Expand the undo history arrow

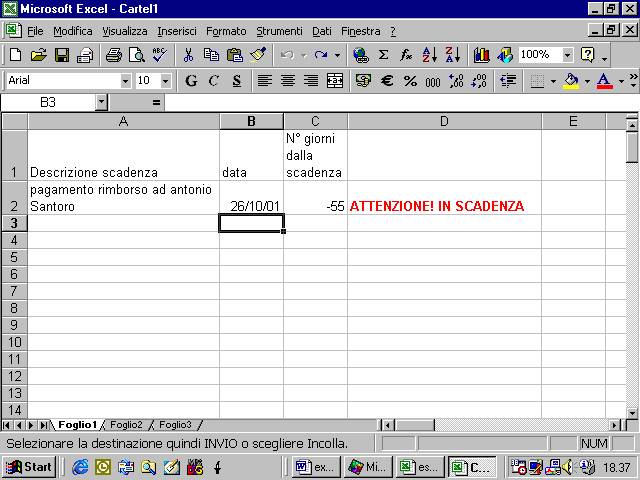pyautogui.click(x=304, y=55)
